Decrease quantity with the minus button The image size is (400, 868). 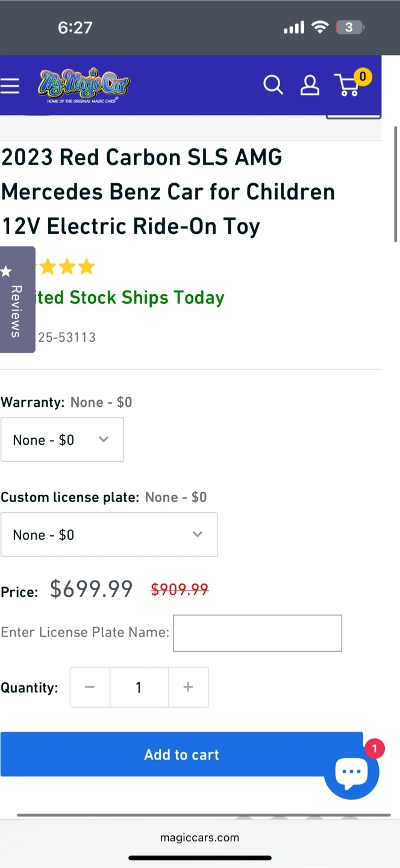(x=90, y=687)
